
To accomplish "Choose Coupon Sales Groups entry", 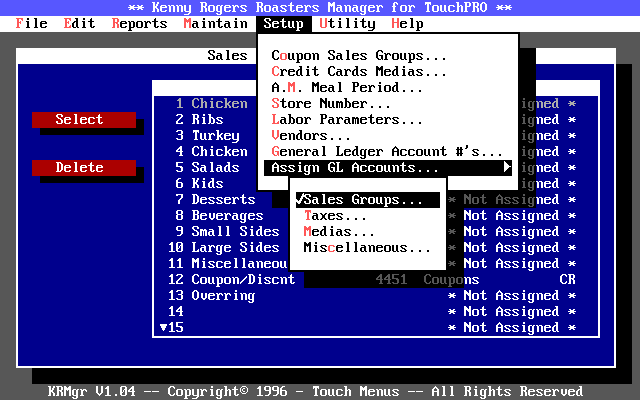I will click(x=387, y=56).
